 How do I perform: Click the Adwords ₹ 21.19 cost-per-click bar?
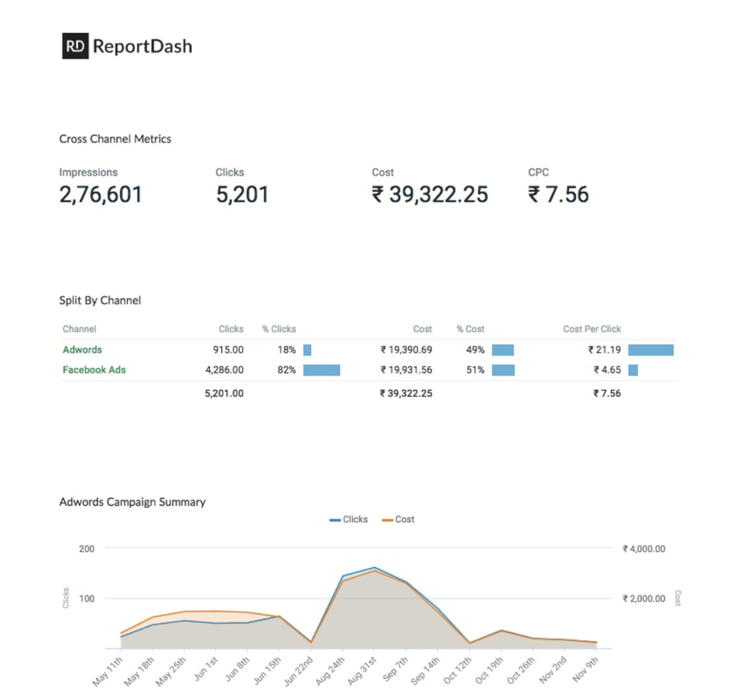click(x=651, y=350)
